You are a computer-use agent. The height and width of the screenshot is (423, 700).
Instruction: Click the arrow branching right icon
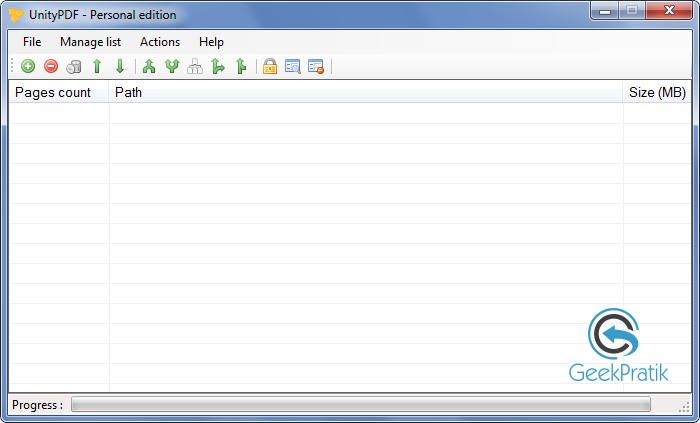pos(218,66)
